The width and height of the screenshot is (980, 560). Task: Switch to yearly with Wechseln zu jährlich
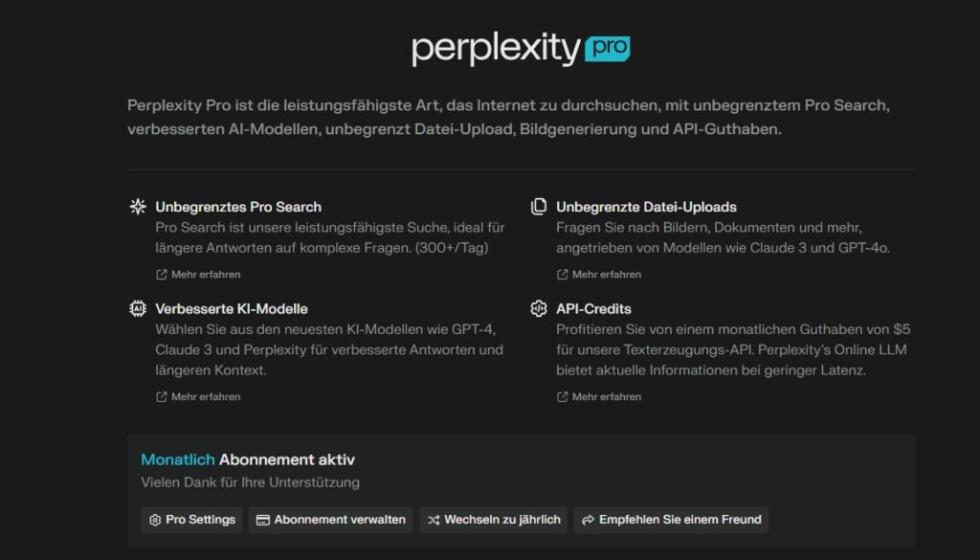(494, 520)
